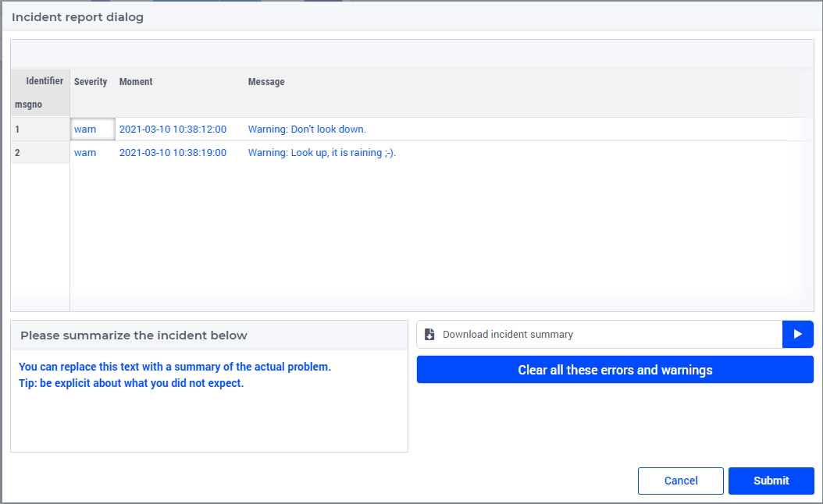
Task: Click the download file icon
Action: (429, 335)
